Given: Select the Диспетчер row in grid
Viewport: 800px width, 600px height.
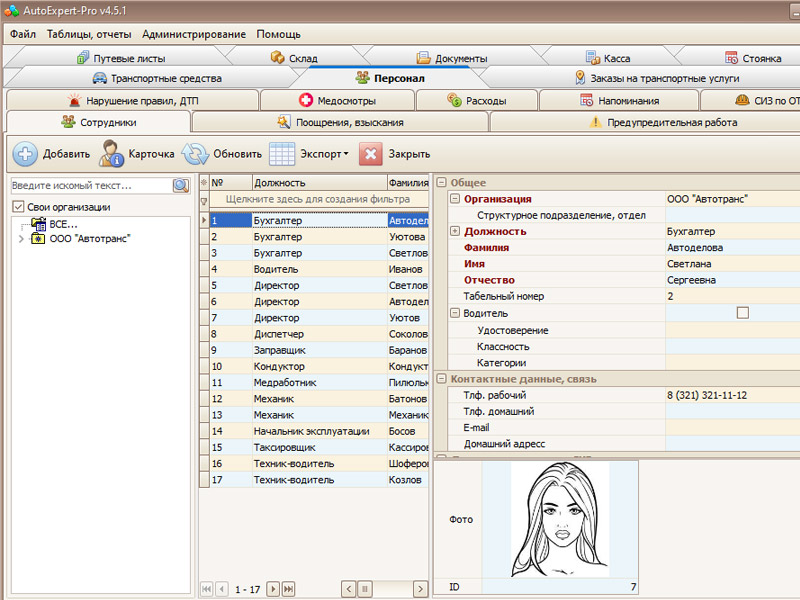Looking at the screenshot, I should point(319,334).
